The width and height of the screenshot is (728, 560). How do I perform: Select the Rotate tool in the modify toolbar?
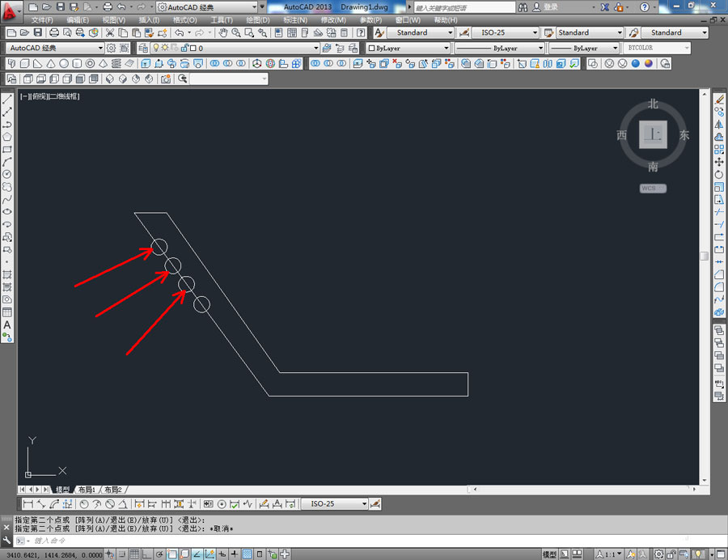click(719, 174)
